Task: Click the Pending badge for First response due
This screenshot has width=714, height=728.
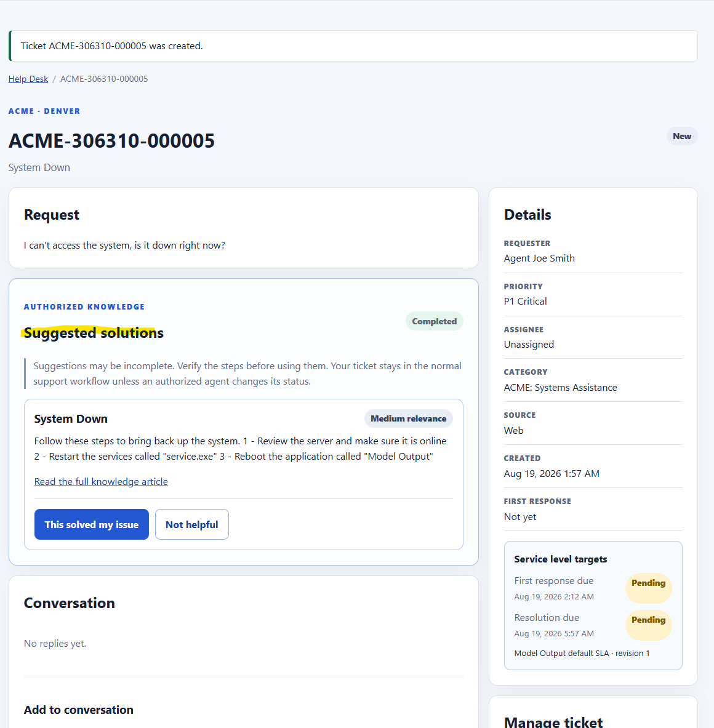Action: (648, 583)
